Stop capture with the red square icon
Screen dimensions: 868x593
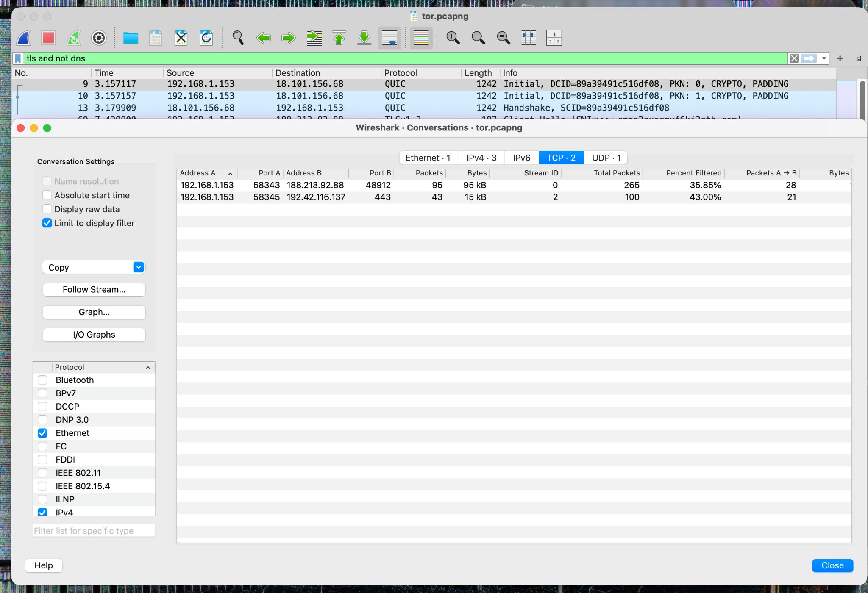(x=48, y=38)
